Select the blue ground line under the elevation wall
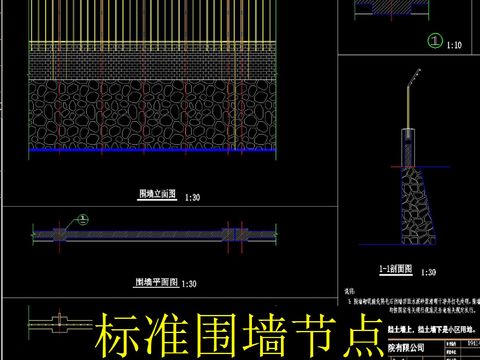The width and height of the screenshot is (480, 360). point(152,150)
